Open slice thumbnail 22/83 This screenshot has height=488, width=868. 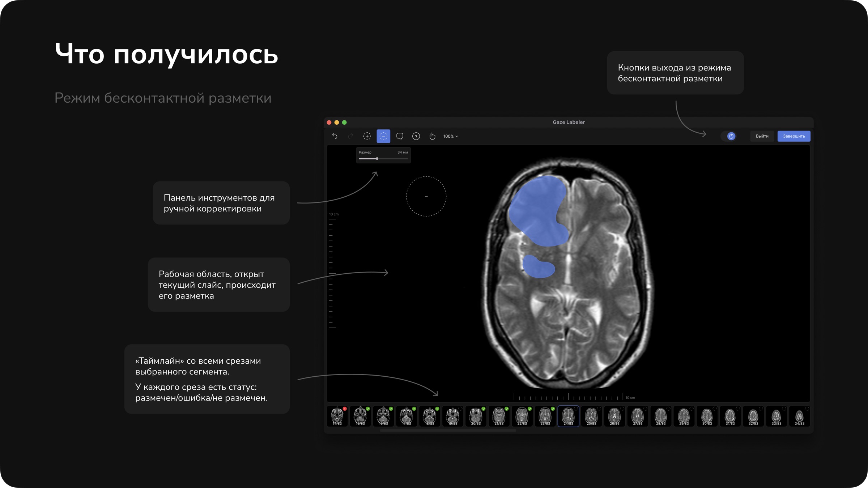[522, 416]
